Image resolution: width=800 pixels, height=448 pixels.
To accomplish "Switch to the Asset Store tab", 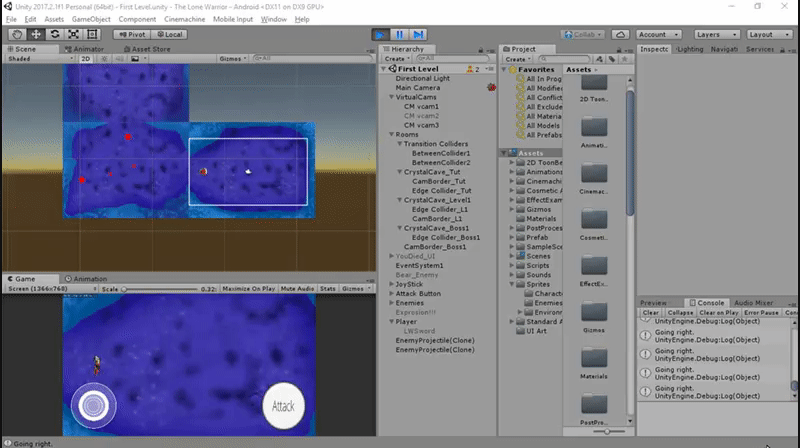I will [x=147, y=49].
